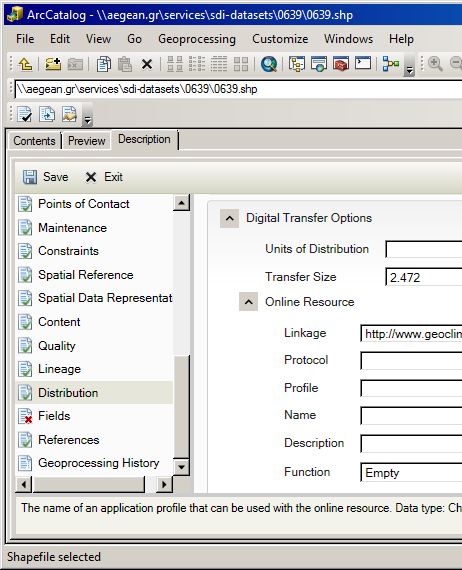Switch to the Contents tab

pos(35,141)
